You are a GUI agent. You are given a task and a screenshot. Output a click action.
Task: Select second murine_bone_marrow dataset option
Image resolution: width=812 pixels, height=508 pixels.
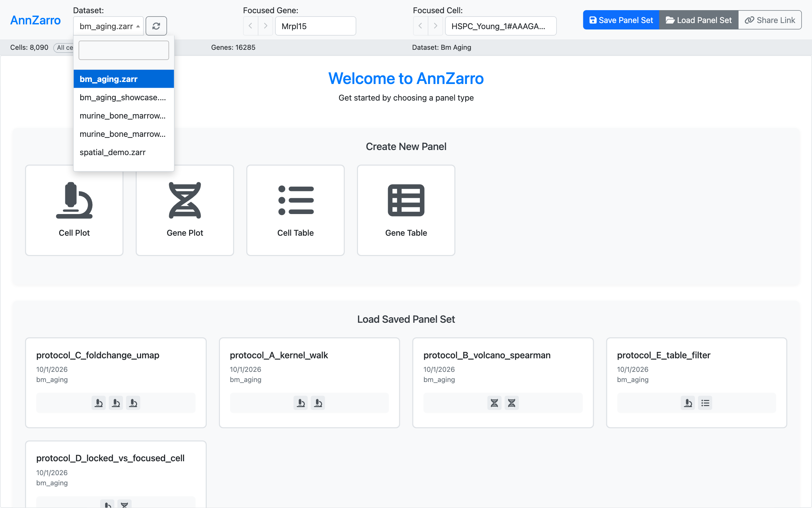tap(124, 134)
